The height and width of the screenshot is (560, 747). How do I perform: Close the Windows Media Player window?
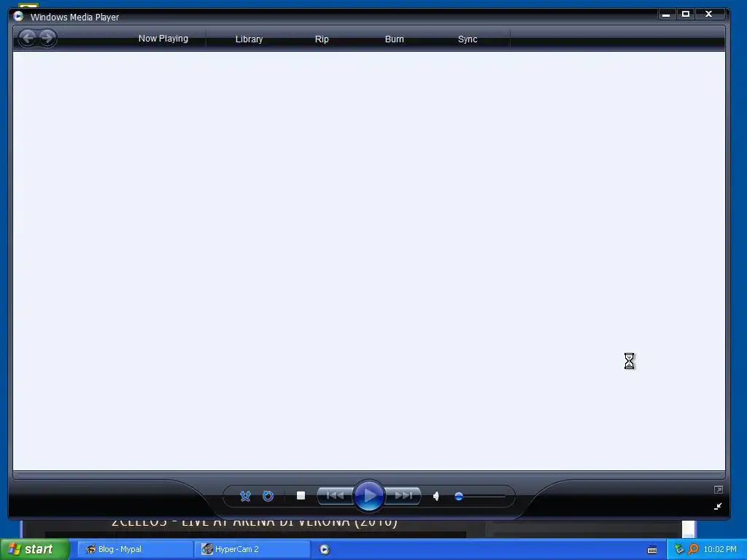[709, 15]
